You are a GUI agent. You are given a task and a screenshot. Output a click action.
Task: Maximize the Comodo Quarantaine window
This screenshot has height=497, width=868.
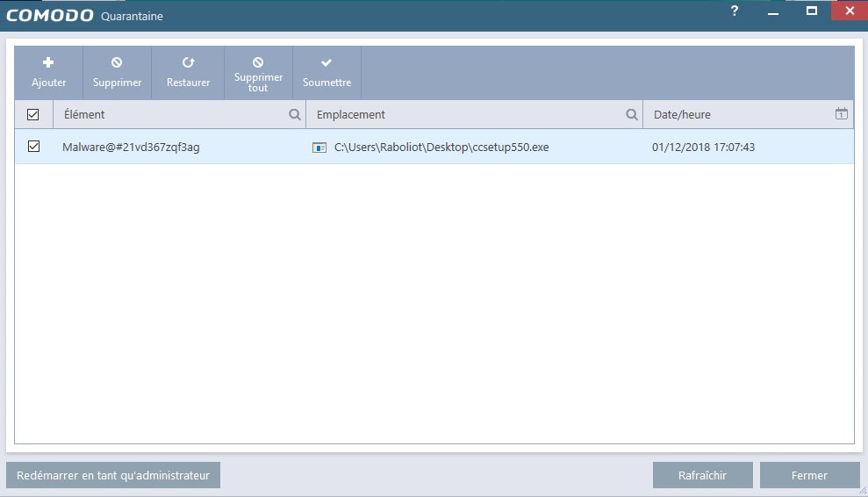coord(812,11)
